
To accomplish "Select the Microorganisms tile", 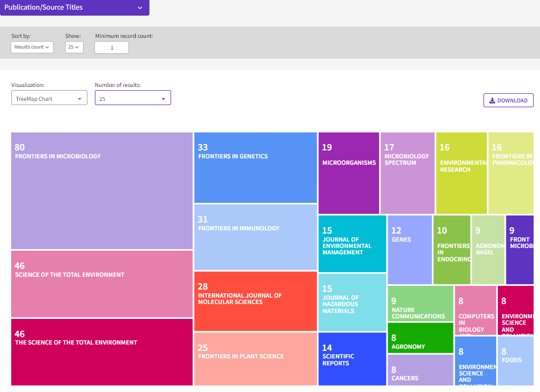I will tap(349, 173).
